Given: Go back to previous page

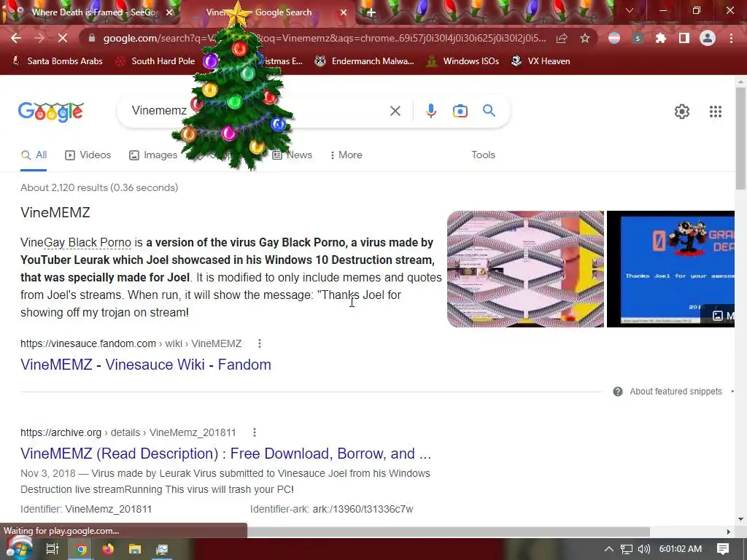Looking at the screenshot, I should 16,38.
